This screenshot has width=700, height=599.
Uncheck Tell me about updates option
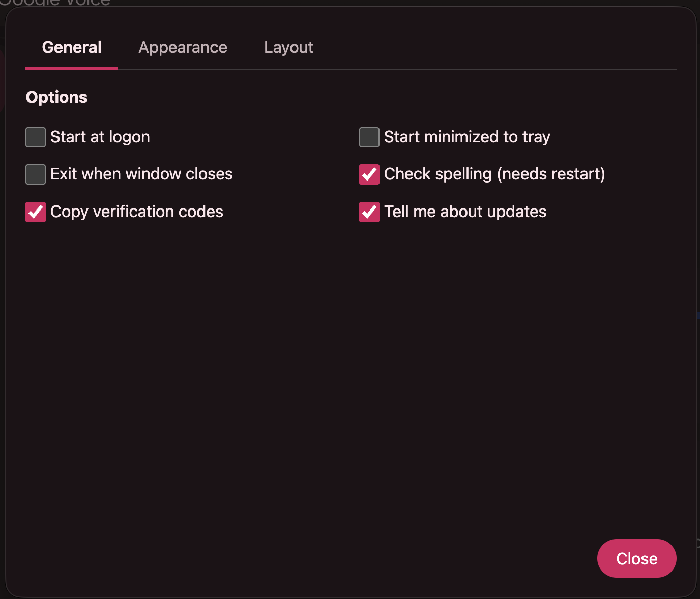click(369, 212)
